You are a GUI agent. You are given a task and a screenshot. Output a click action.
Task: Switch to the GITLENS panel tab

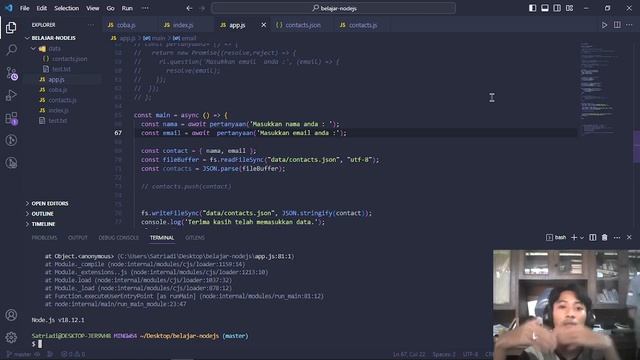click(195, 238)
